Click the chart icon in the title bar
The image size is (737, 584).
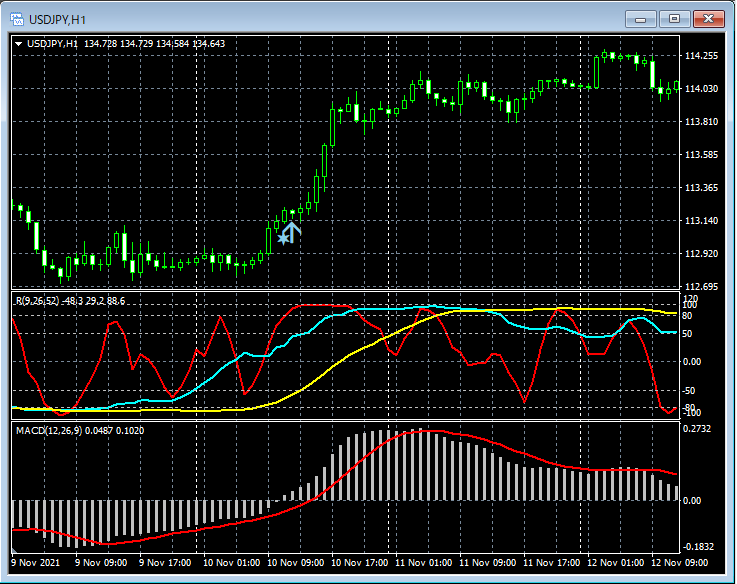click(x=18, y=19)
